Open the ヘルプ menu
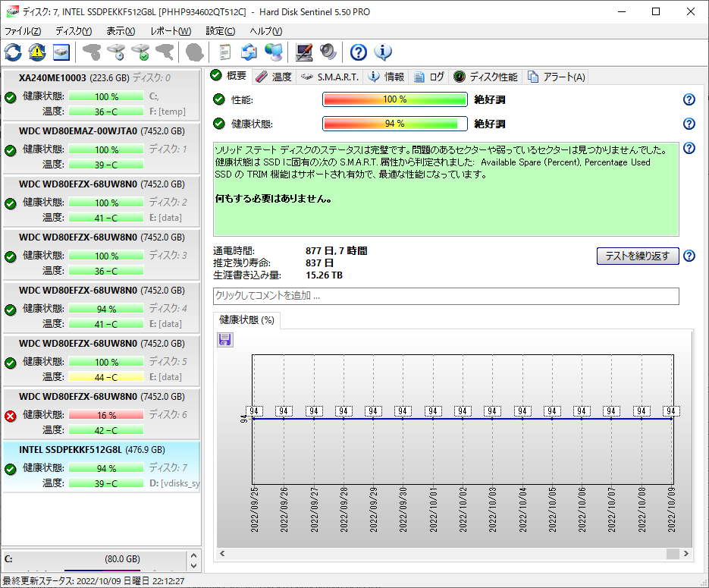Screen dimensions: 709x588 click(x=266, y=31)
